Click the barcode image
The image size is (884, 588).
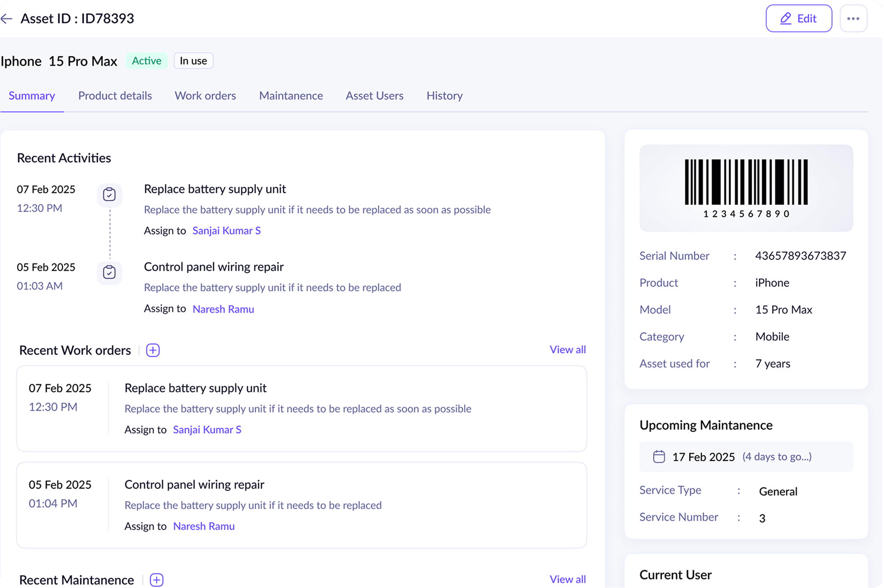pos(746,187)
